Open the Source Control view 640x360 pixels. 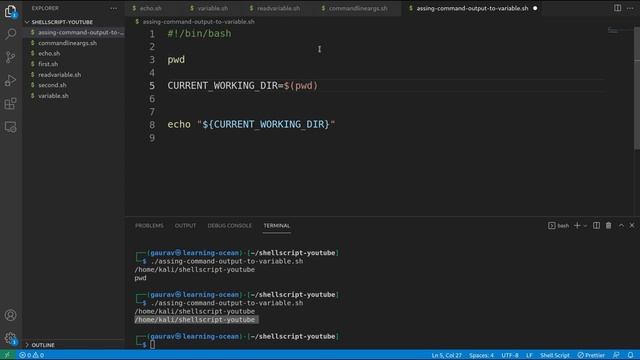[x=11, y=57]
